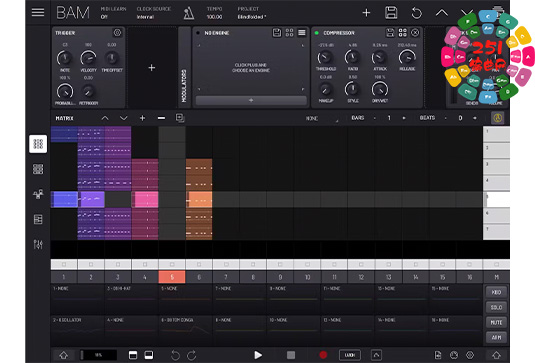535x363 pixels.
Task: Redo the action in bottom bar
Action: pyautogui.click(x=191, y=355)
